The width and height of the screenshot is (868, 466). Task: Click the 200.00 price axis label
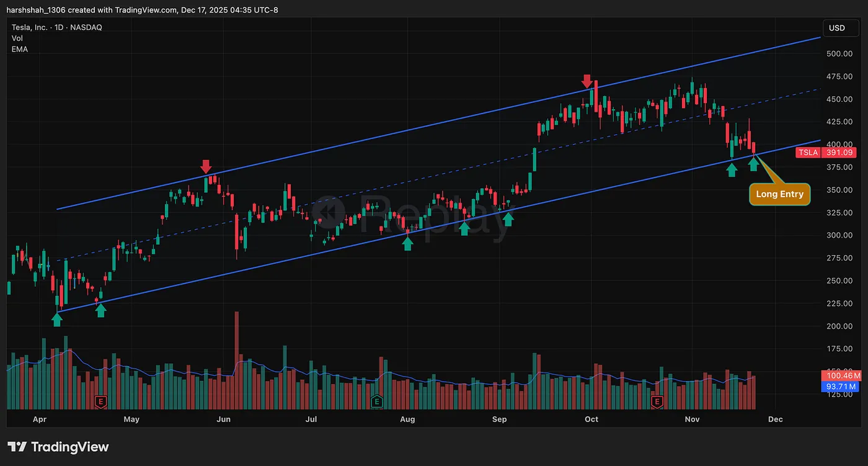pos(839,326)
